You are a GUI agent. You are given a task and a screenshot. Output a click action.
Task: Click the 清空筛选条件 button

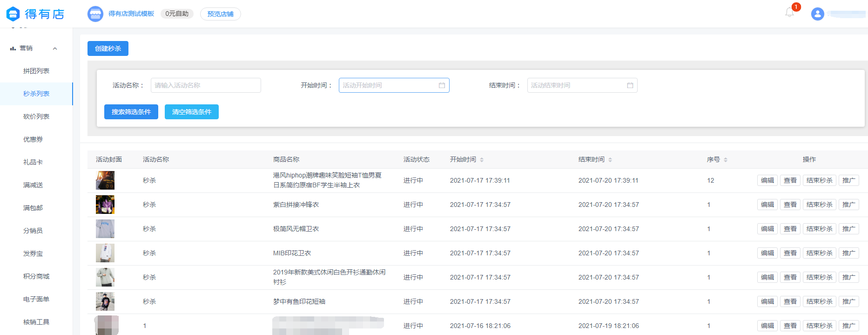[191, 112]
